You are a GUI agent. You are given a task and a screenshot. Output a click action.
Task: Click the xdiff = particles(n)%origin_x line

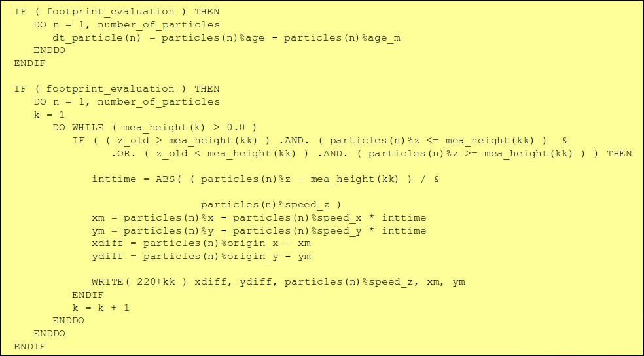point(202,243)
